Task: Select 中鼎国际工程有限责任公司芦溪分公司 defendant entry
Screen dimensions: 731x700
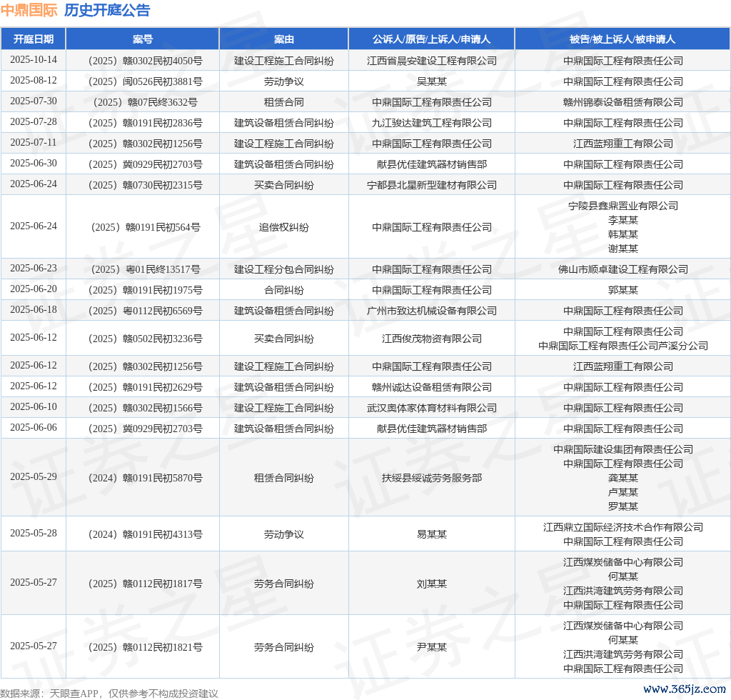Action: tap(622, 346)
